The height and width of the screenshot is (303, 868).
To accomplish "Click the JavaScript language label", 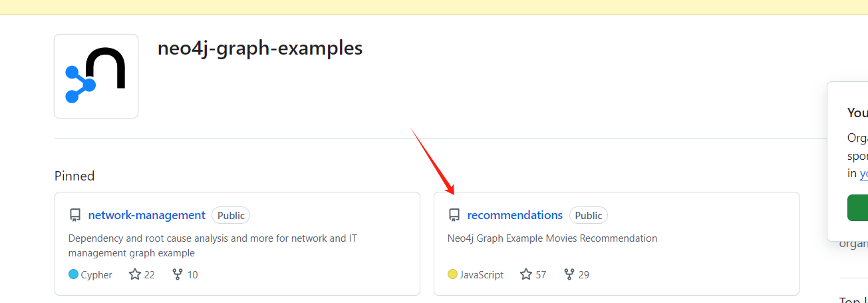I will tap(482, 274).
